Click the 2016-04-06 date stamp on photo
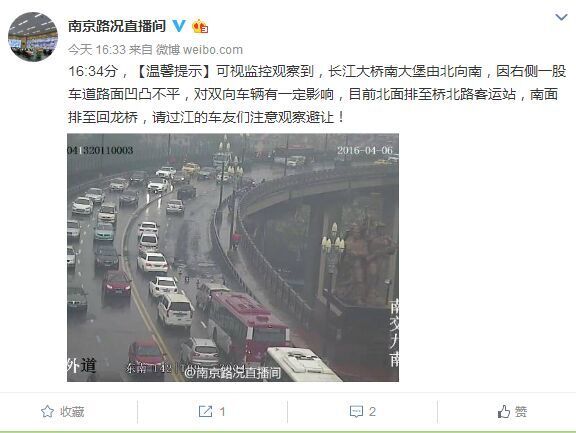 pyautogui.click(x=365, y=150)
